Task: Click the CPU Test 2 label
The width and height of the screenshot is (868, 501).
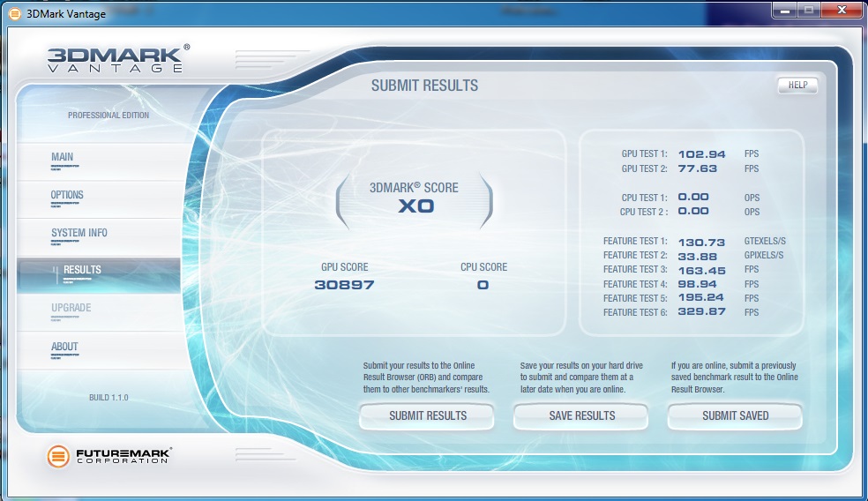Action: tap(644, 212)
